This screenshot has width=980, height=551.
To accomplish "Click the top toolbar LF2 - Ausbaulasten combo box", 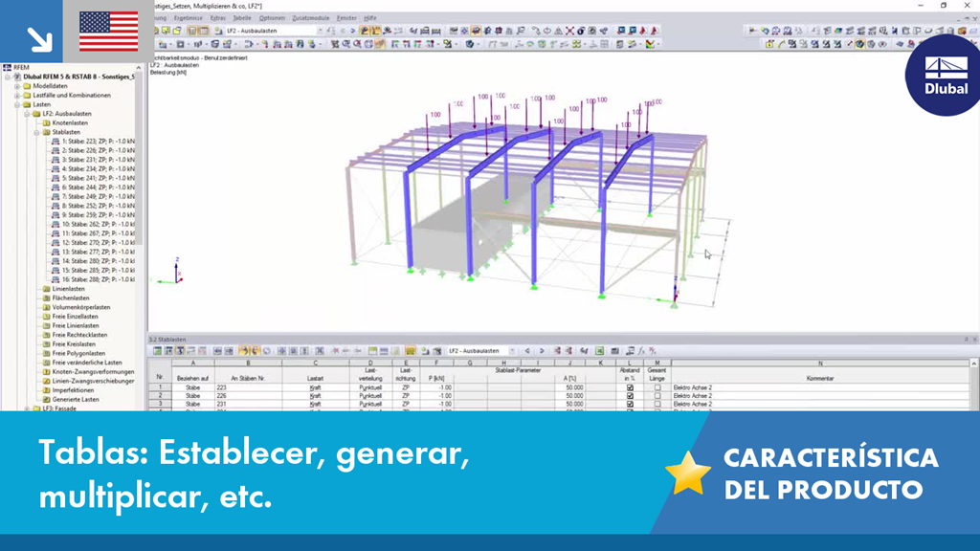I will pos(275,31).
